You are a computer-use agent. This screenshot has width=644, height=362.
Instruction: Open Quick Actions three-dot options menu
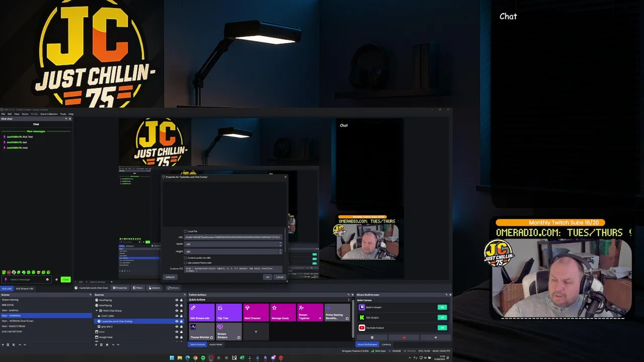pyautogui.click(x=349, y=300)
